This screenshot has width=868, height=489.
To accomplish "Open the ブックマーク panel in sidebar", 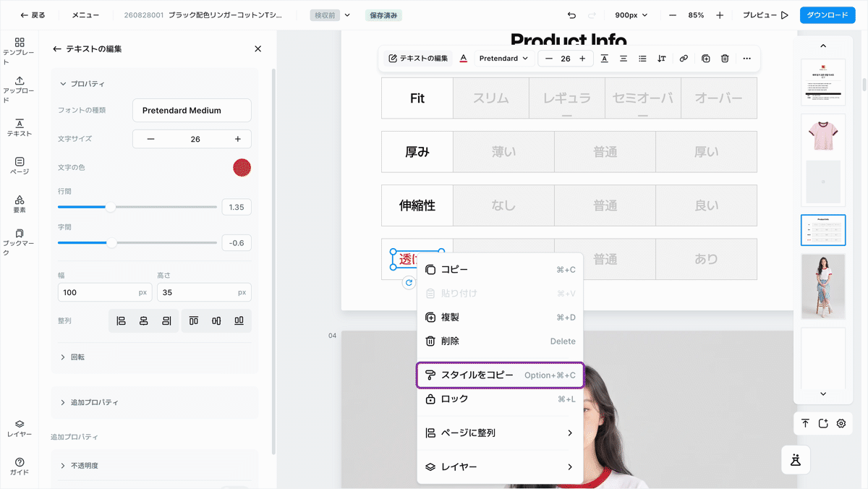I will click(x=20, y=243).
